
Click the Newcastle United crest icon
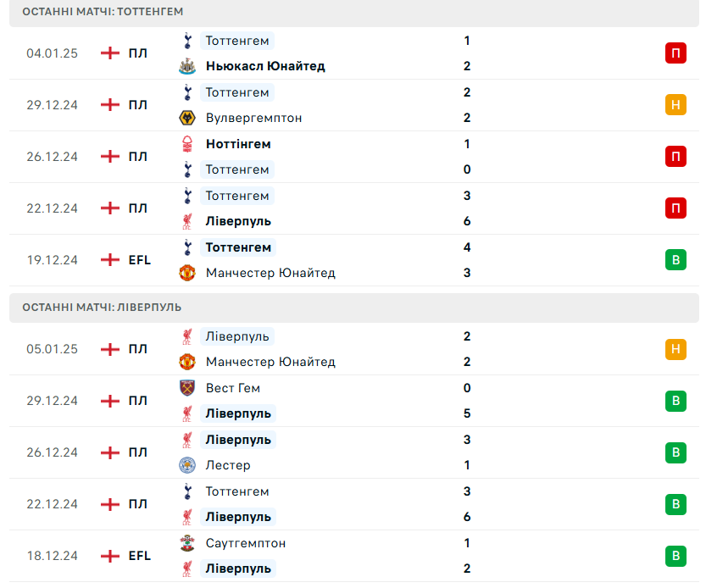click(187, 66)
